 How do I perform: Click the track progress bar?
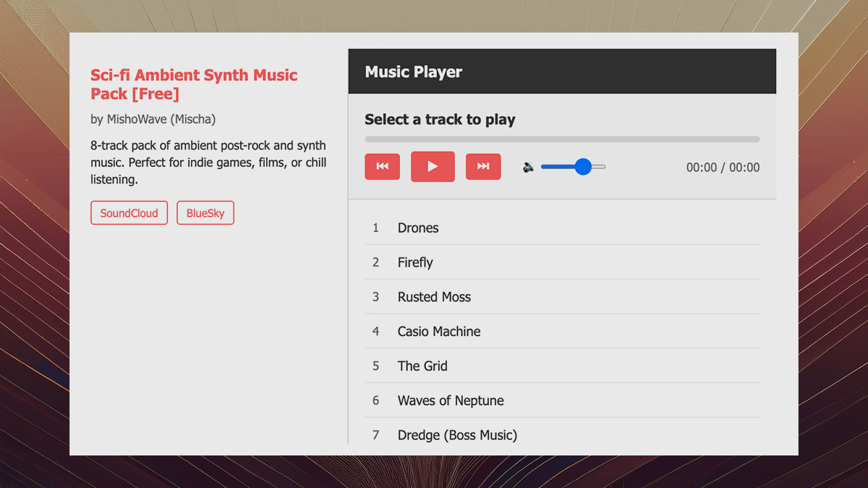point(562,140)
